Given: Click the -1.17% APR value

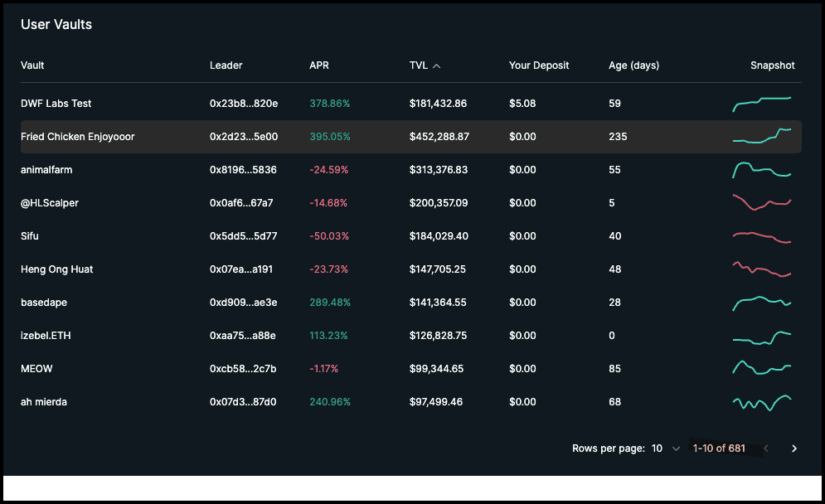Looking at the screenshot, I should pyautogui.click(x=323, y=369).
